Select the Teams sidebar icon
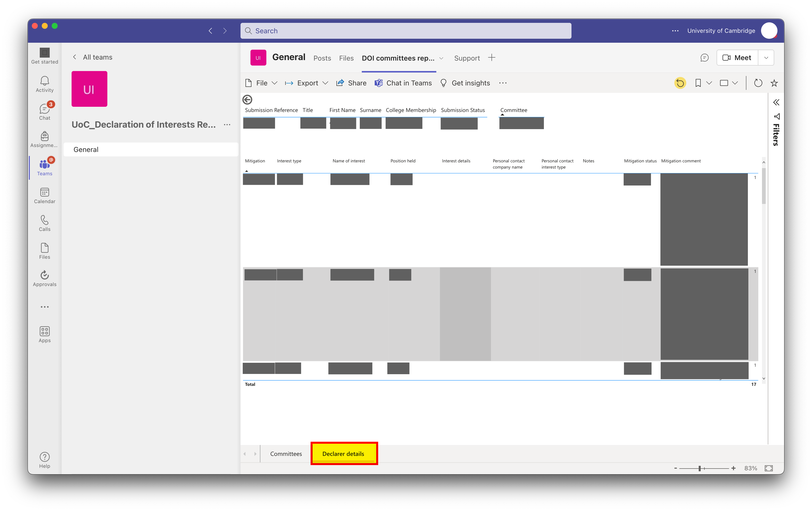812x511 pixels. coord(44,168)
